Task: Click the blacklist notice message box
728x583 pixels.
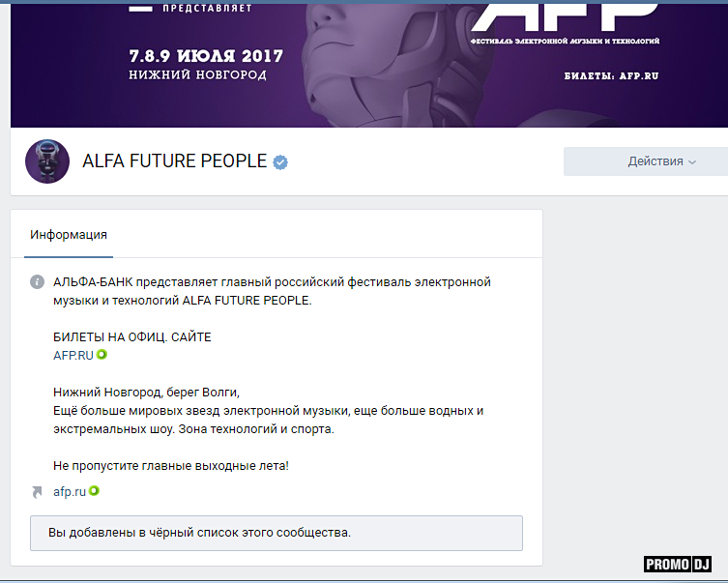Action: click(277, 533)
